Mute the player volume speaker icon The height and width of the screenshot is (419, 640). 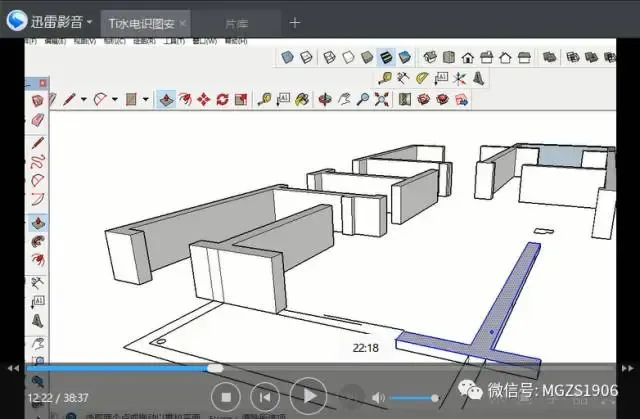[378, 397]
